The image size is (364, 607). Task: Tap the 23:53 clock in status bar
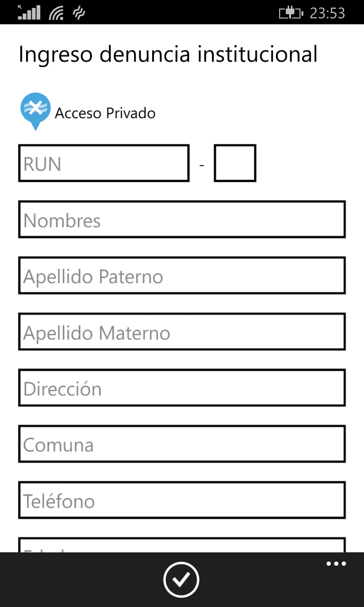click(327, 13)
